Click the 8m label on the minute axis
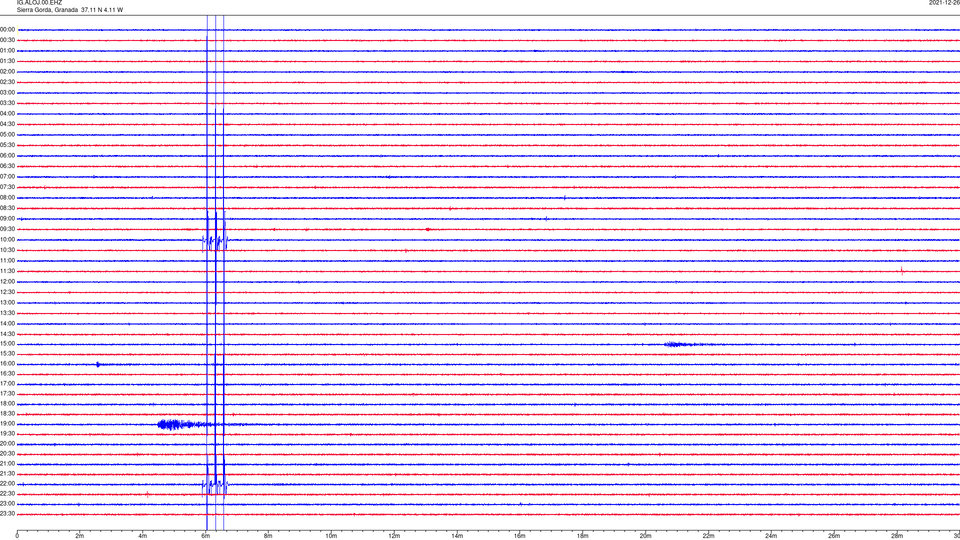 point(268,536)
